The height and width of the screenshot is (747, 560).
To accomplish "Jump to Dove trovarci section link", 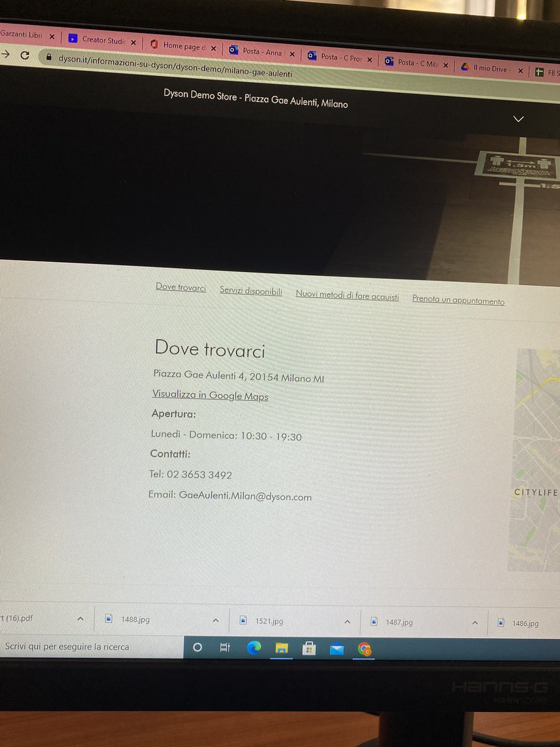I will 181,288.
